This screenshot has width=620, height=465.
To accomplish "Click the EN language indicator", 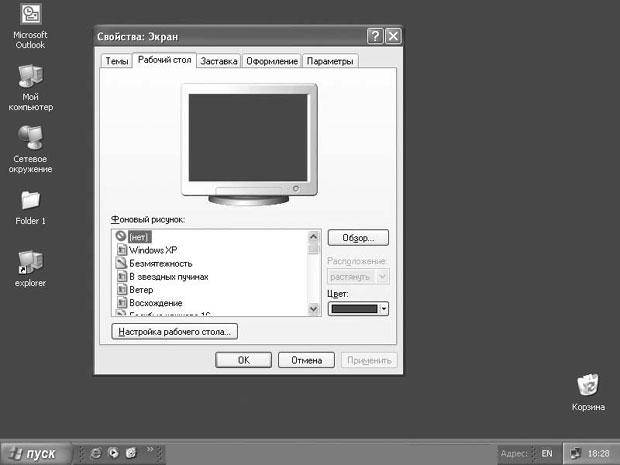I will [x=547, y=453].
